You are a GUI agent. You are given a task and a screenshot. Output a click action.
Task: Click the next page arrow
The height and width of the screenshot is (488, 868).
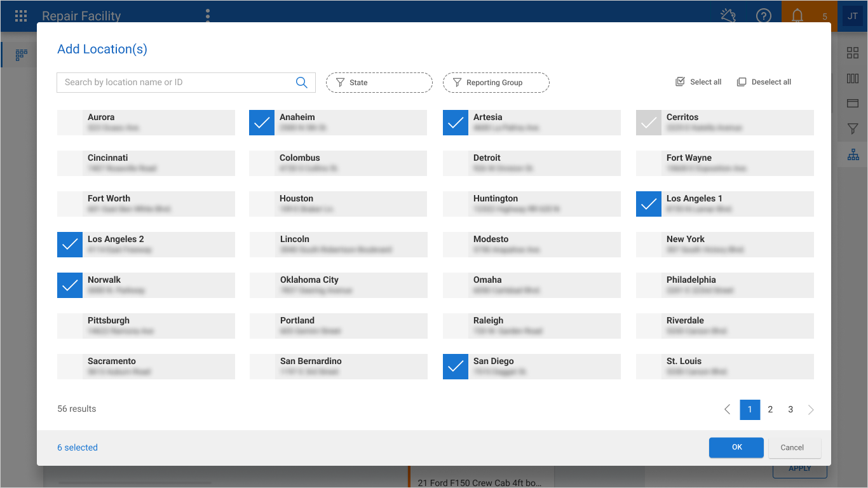811,409
